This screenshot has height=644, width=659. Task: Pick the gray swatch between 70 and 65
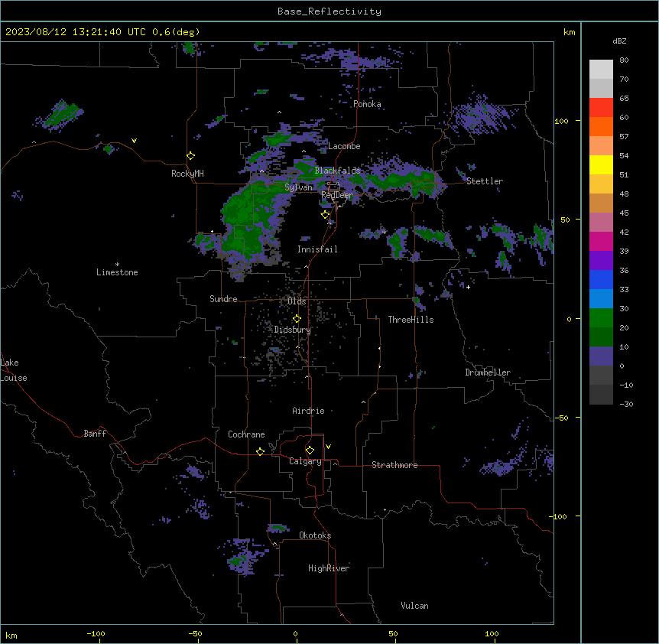(601, 88)
